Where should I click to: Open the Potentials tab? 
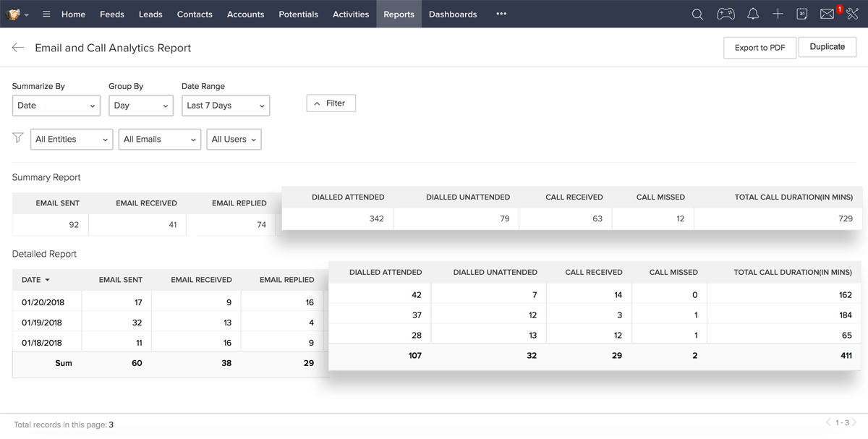(298, 14)
